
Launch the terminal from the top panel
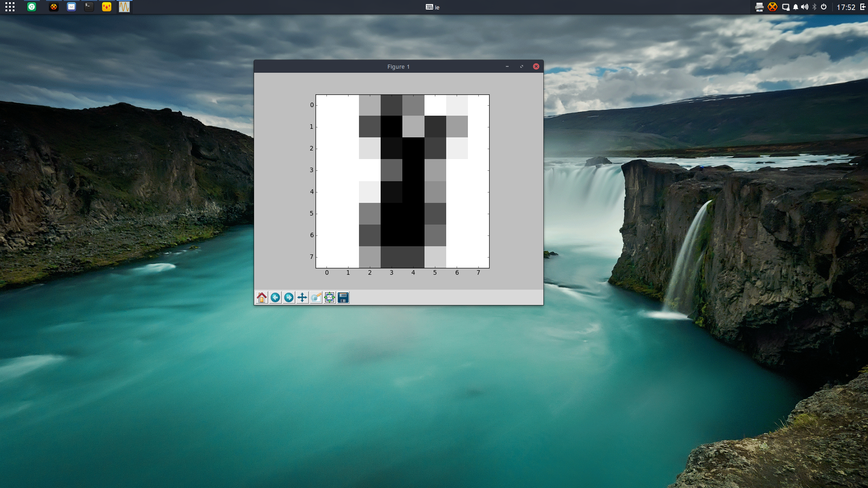pyautogui.click(x=89, y=7)
